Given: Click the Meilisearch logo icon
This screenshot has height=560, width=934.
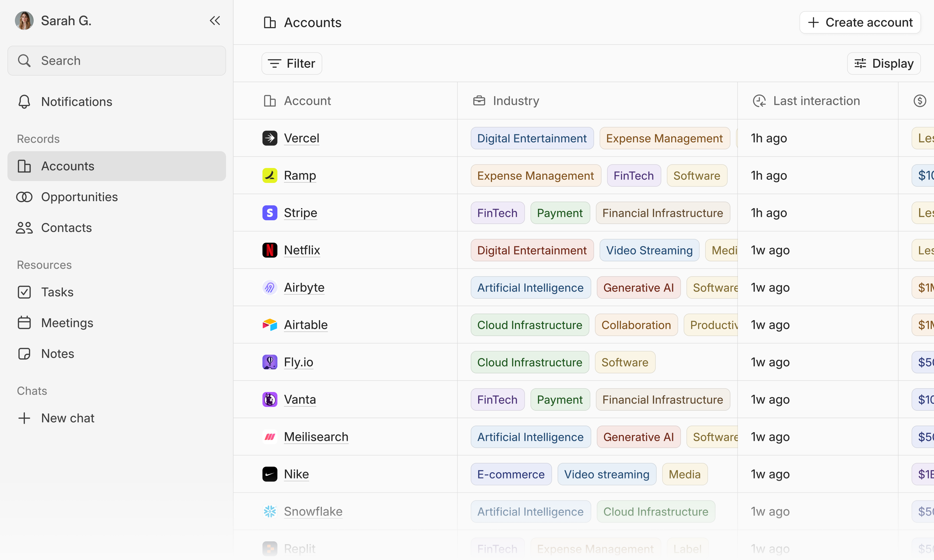Looking at the screenshot, I should [270, 437].
